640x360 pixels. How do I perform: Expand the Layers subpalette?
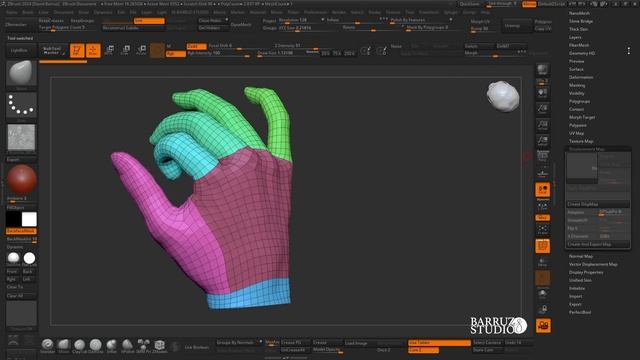tap(575, 37)
